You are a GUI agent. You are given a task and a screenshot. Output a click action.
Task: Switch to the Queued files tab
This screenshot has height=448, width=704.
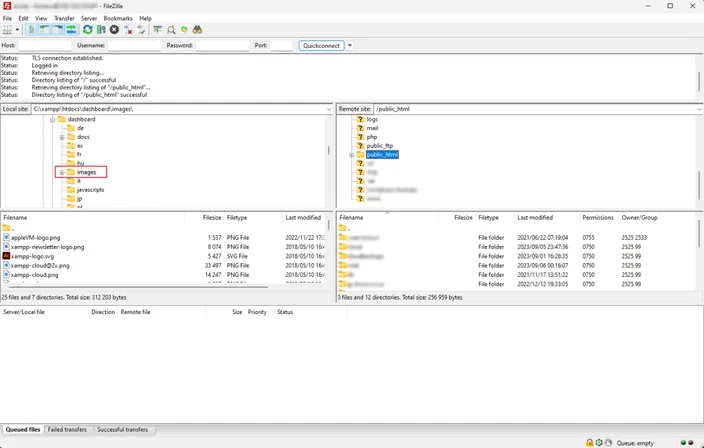[x=23, y=430]
